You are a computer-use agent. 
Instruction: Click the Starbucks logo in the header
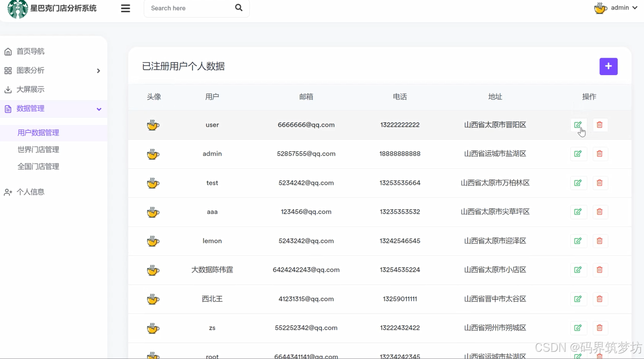[18, 9]
